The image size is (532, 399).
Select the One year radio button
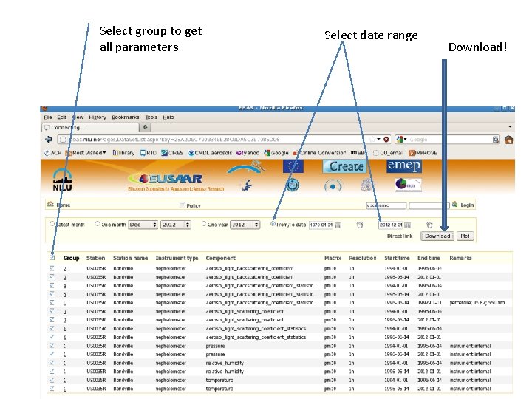(204, 224)
